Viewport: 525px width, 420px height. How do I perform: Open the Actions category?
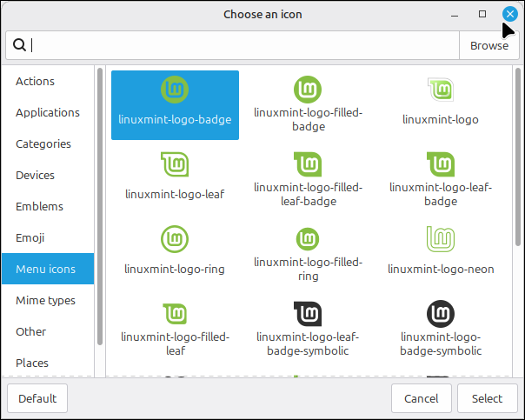[x=36, y=81]
